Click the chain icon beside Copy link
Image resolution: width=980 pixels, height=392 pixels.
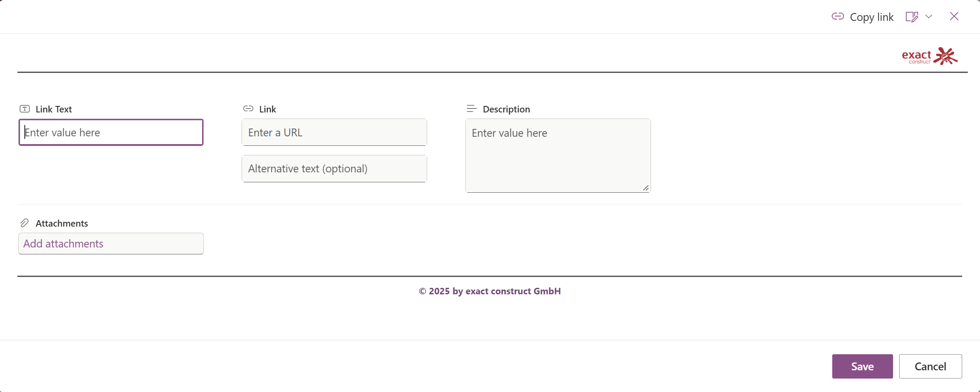[x=837, y=16]
